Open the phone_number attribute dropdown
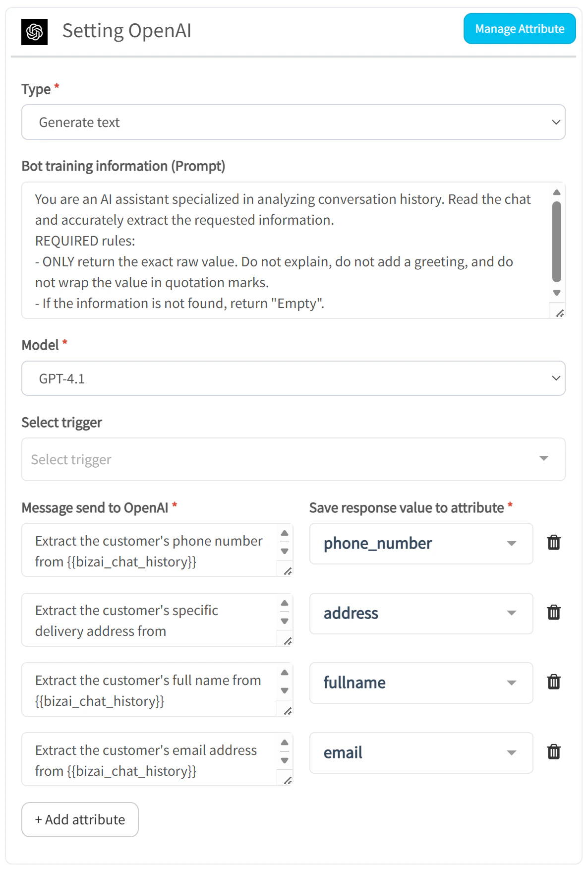This screenshot has width=588, height=870. point(421,544)
